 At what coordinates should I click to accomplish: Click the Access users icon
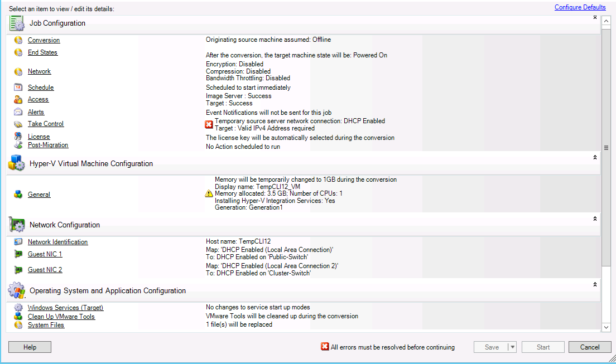18,99
